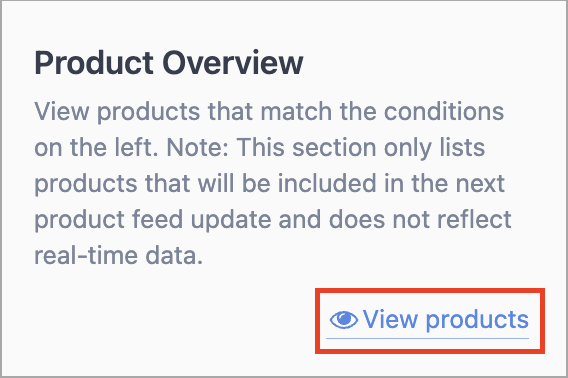568x378 pixels.
Task: Click the word 'Note:' in the description
Action: pyautogui.click(x=198, y=148)
